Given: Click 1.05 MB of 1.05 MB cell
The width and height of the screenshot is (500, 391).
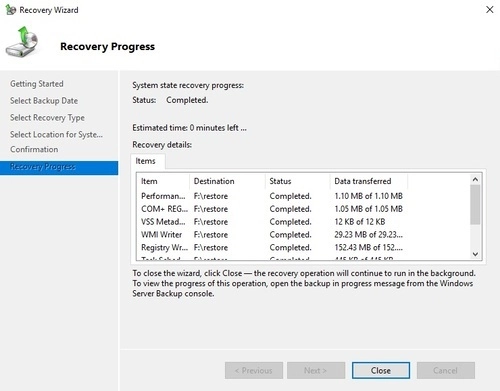Looking at the screenshot, I should [369, 209].
